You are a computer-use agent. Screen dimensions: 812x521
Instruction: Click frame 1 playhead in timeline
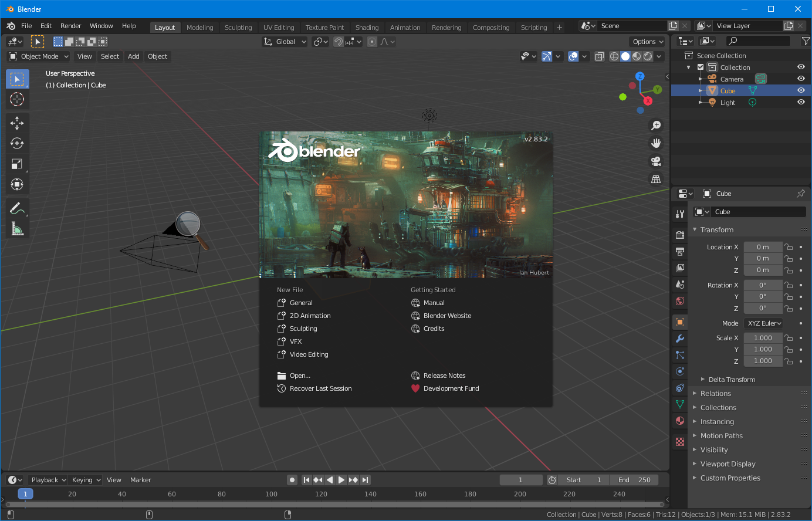tap(25, 494)
